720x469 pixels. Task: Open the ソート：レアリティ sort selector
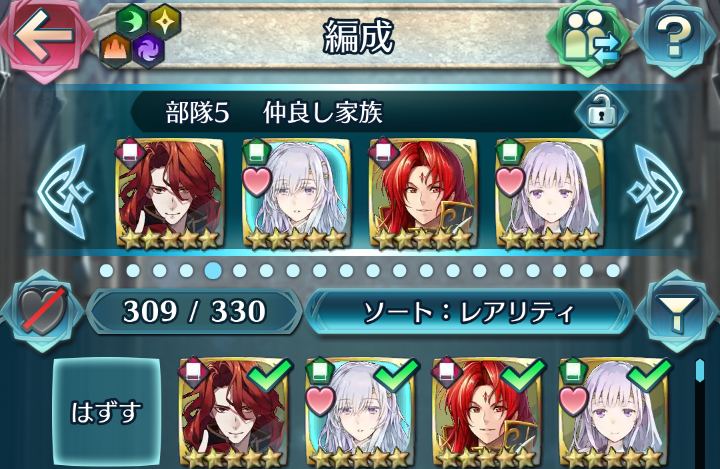(x=469, y=312)
